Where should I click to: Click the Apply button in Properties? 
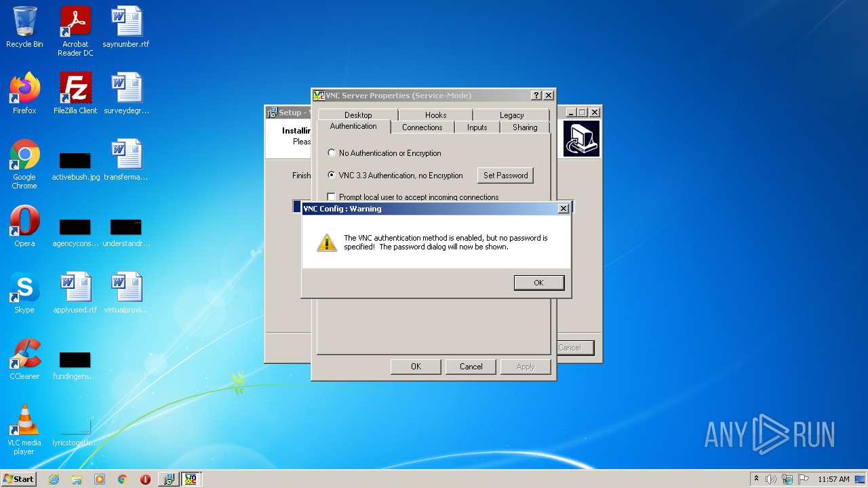[526, 367]
